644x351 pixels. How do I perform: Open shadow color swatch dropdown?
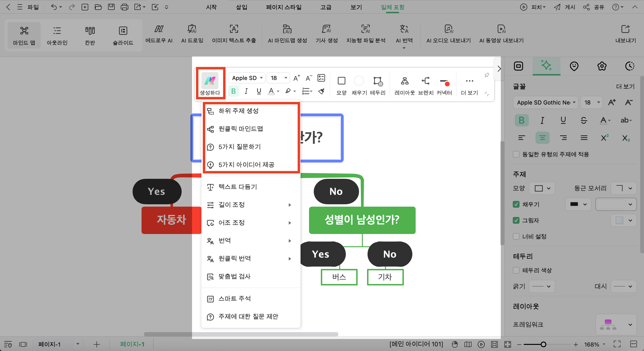click(623, 220)
